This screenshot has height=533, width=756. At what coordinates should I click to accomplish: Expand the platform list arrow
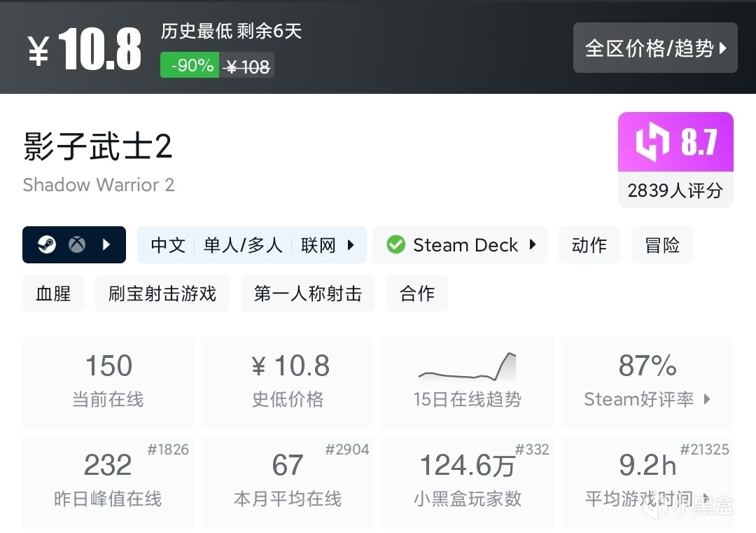[x=106, y=245]
